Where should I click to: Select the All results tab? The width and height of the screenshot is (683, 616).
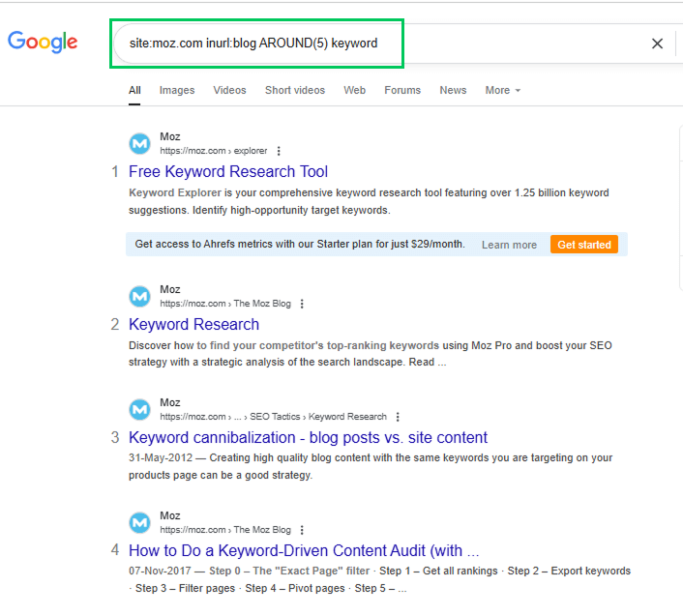point(134,90)
